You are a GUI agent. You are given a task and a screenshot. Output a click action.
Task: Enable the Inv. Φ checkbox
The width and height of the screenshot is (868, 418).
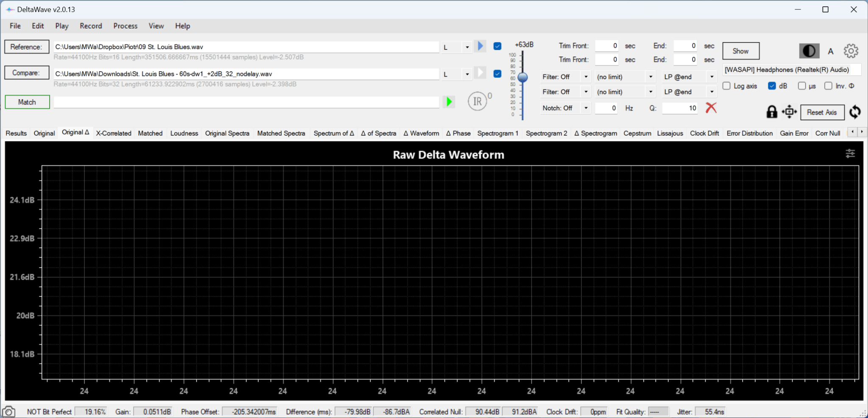point(828,86)
